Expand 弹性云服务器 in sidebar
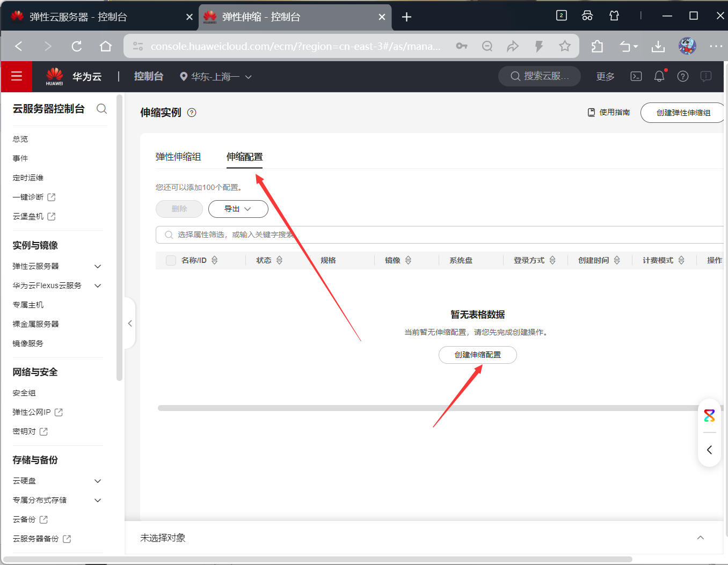 [x=98, y=266]
